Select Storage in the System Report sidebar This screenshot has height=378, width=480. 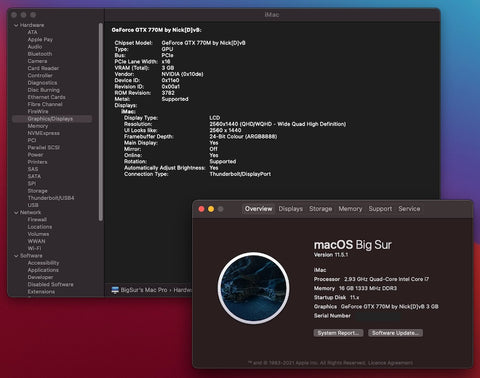tap(37, 191)
